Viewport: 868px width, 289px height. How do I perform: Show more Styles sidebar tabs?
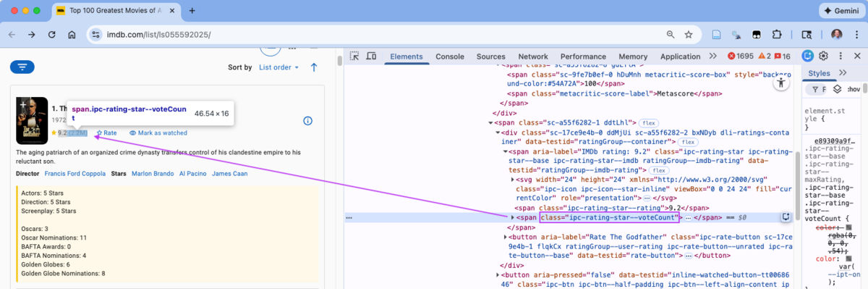coord(843,73)
